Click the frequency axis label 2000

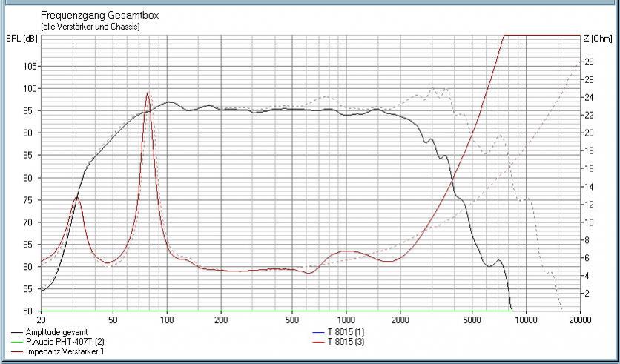tap(400, 320)
